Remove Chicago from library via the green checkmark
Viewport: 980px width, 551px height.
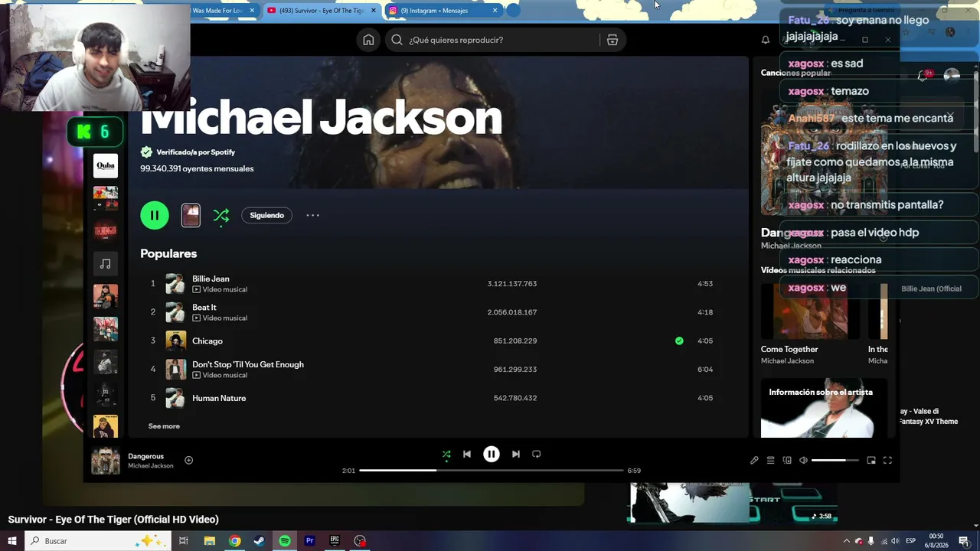click(x=679, y=341)
